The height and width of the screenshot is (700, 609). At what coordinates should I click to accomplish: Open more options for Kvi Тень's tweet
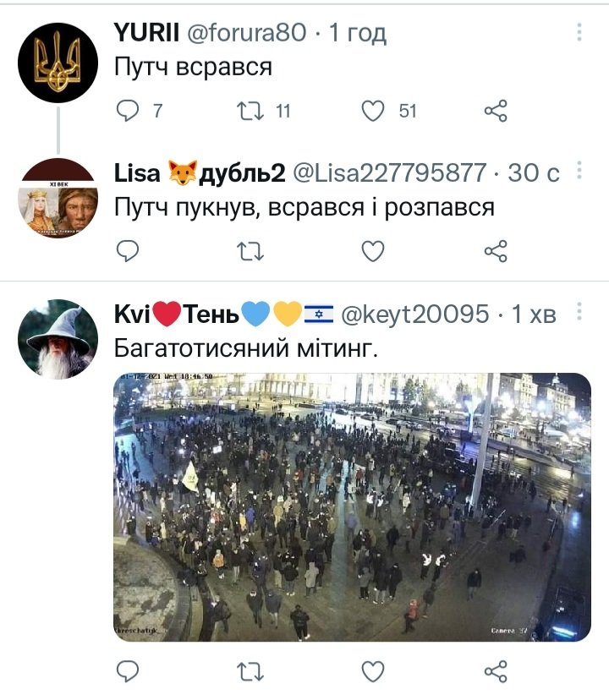[579, 312]
